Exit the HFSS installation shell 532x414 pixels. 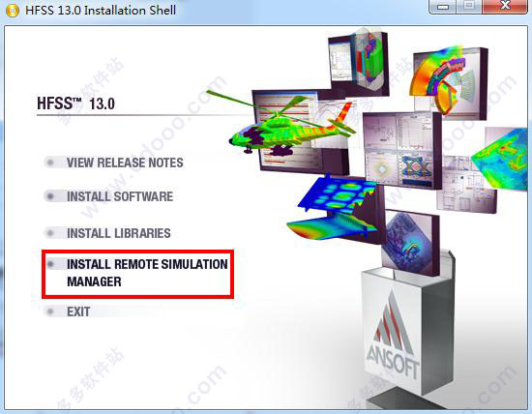[x=78, y=311]
